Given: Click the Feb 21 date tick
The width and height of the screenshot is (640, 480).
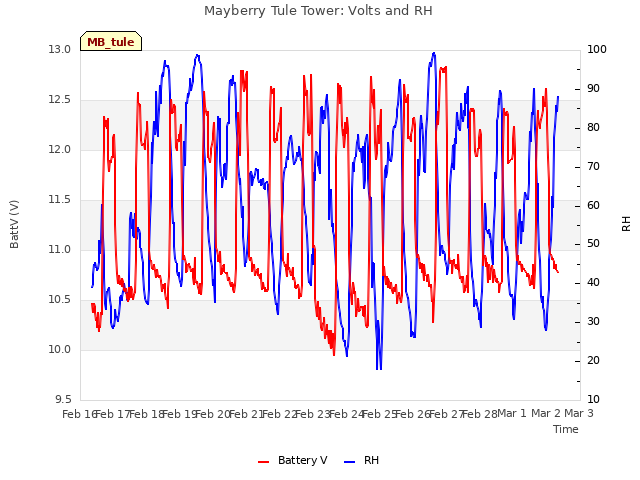Looking at the screenshot, I should pyautogui.click(x=246, y=414).
